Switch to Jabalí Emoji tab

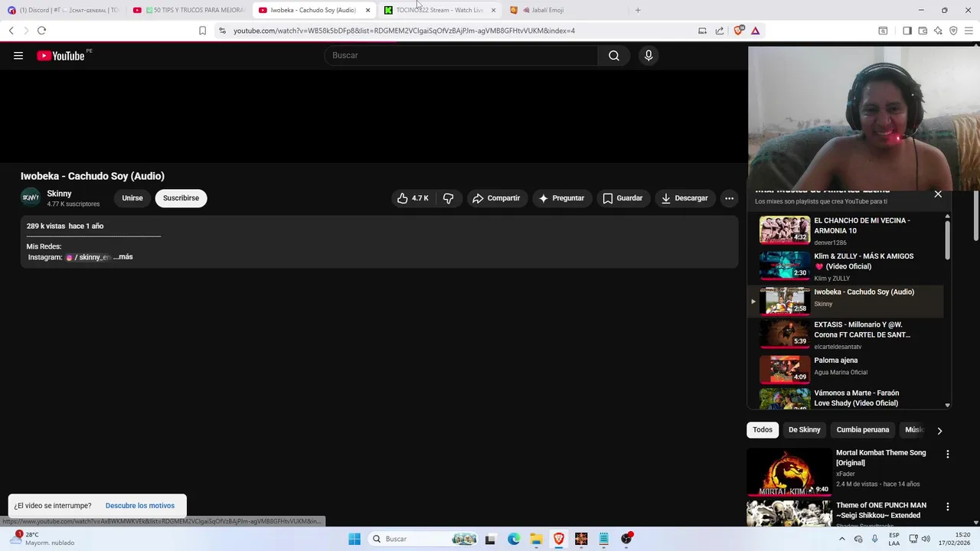click(564, 10)
